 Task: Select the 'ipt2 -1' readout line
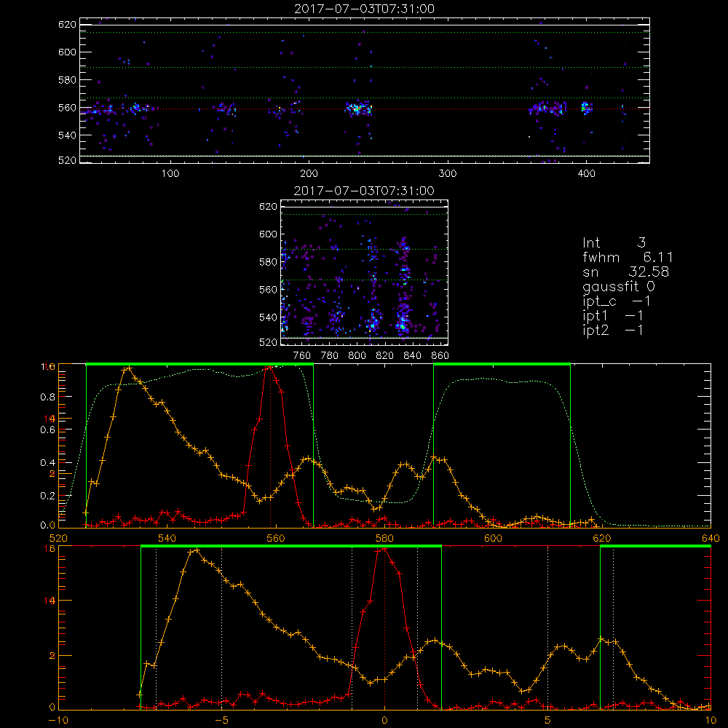coord(613,331)
